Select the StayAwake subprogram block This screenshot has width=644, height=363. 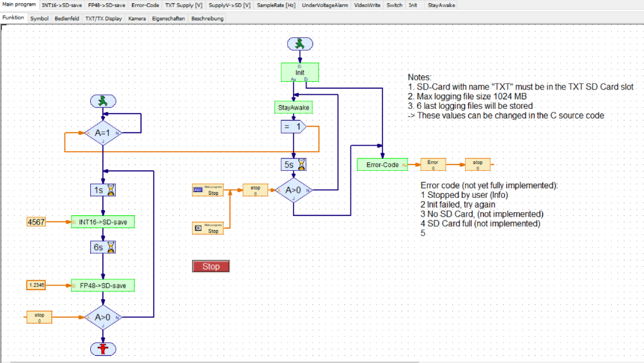pos(293,107)
